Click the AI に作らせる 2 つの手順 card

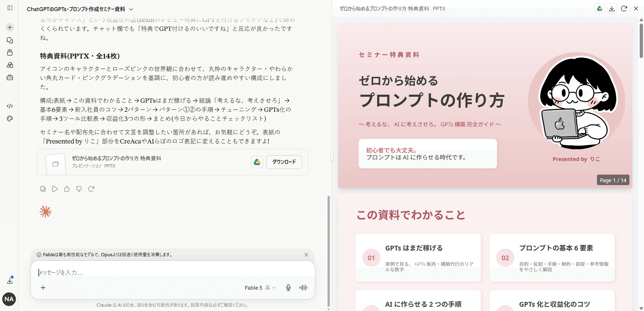pyautogui.click(x=418, y=301)
